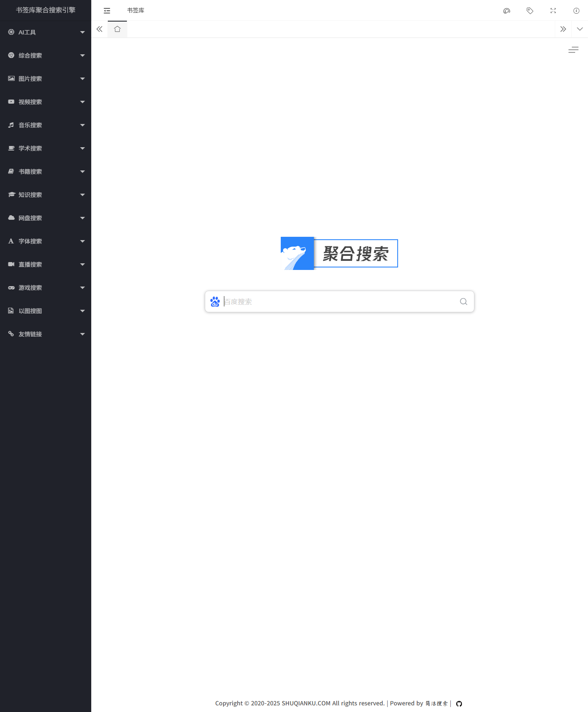This screenshot has width=588, height=712.
Task: Expand the 综合搜索 menu arrow
Action: click(x=83, y=56)
